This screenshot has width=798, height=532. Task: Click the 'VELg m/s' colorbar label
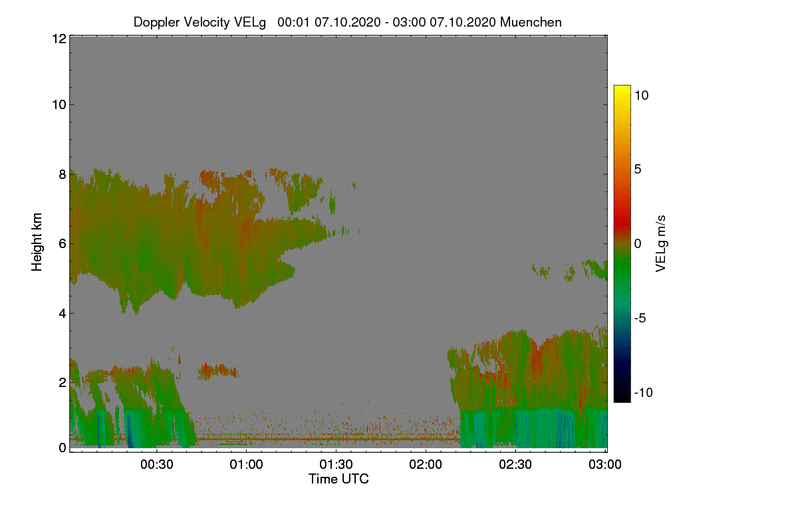[660, 243]
